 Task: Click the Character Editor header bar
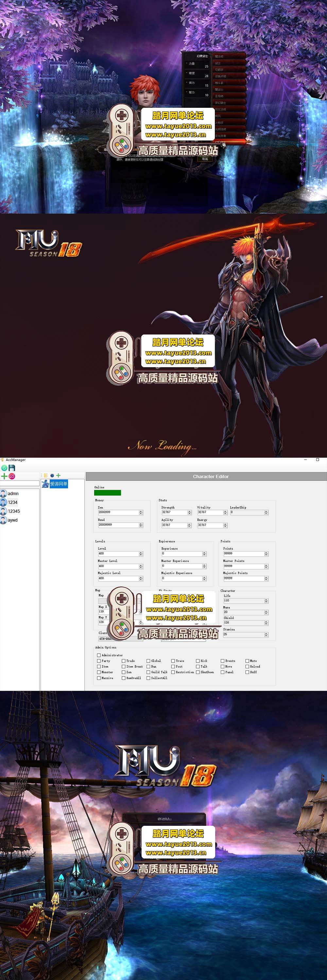[x=206, y=476]
